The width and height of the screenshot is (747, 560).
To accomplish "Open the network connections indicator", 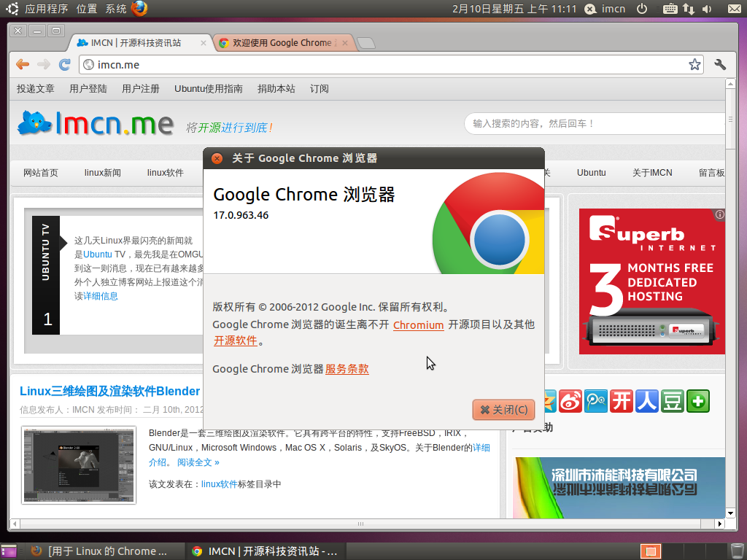I will tap(689, 9).
